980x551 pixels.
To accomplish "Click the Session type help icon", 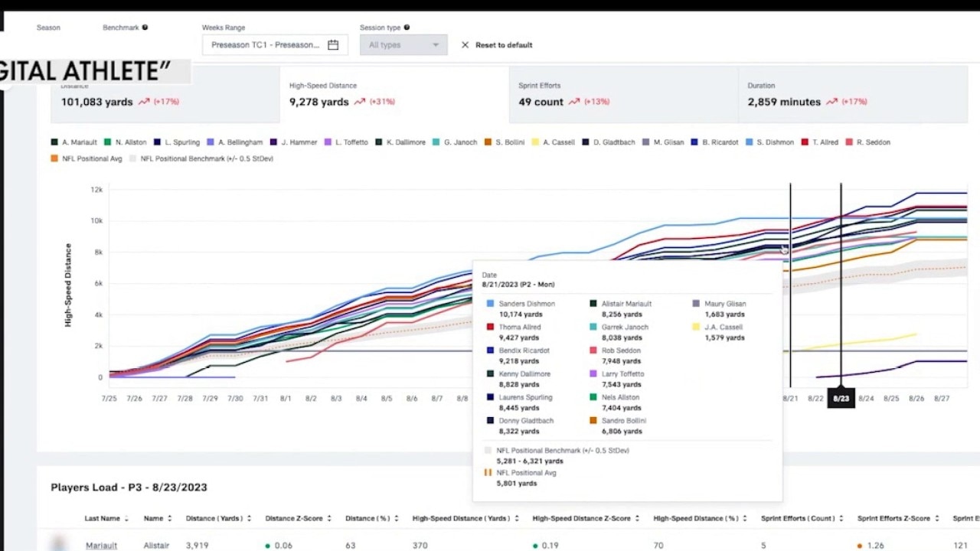I will point(407,28).
